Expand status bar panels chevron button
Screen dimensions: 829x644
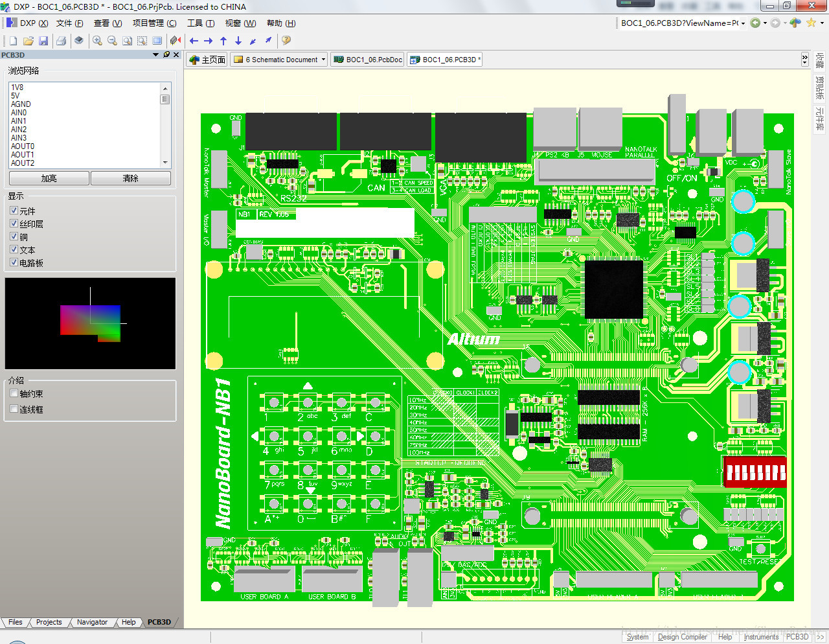tap(820, 637)
